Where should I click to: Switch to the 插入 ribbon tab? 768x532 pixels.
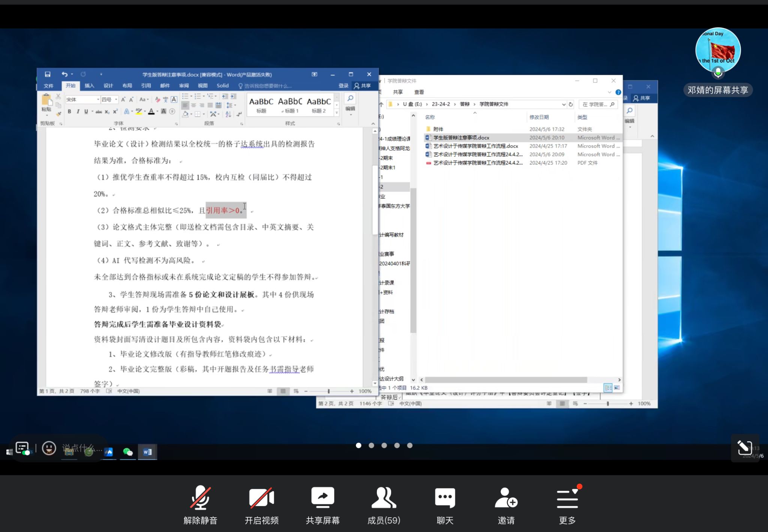[89, 86]
